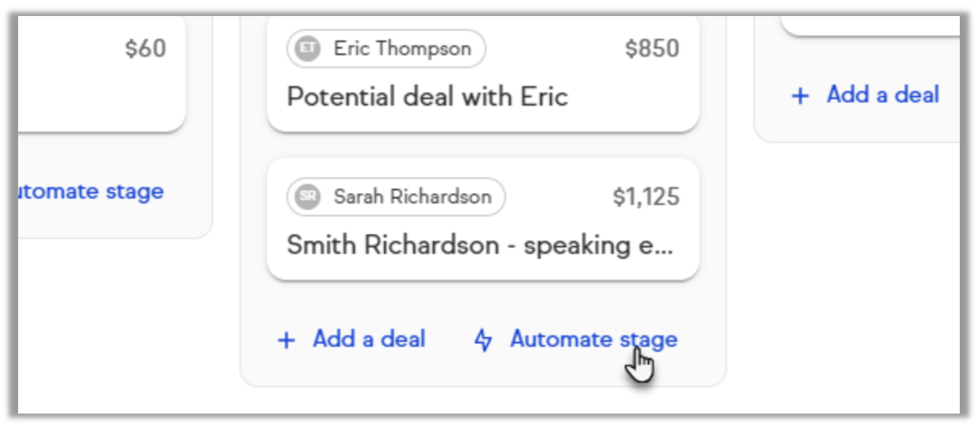Click the $1,125 deal amount

645,197
